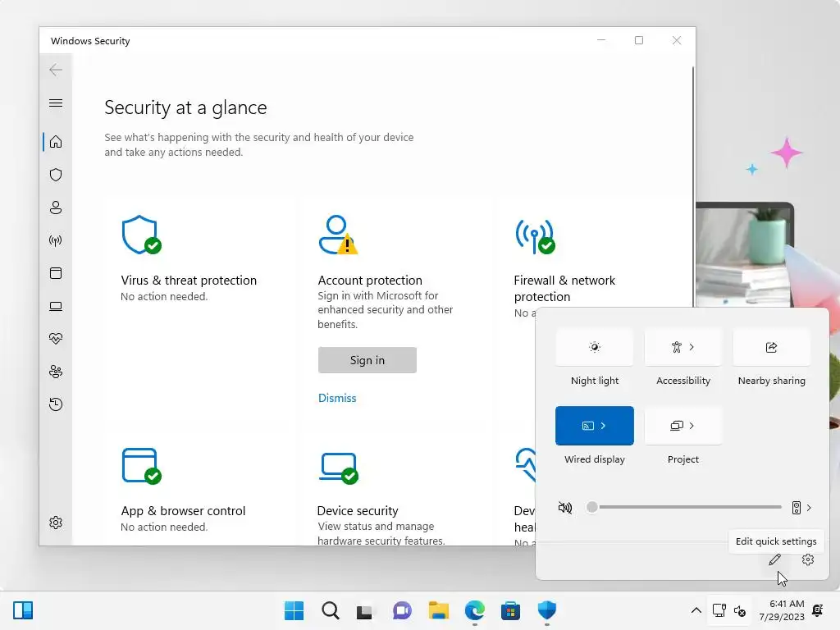Click the pencil Edit quick settings icon

(774, 559)
